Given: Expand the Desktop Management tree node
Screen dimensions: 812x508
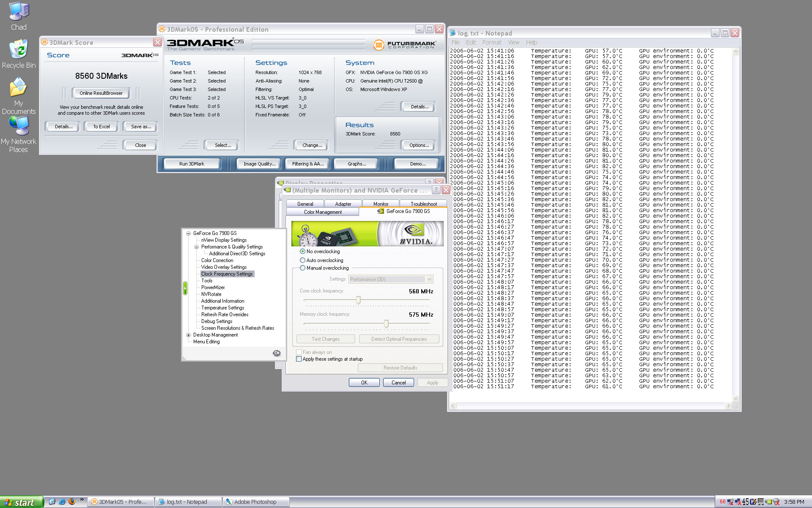Looking at the screenshot, I should coord(188,335).
